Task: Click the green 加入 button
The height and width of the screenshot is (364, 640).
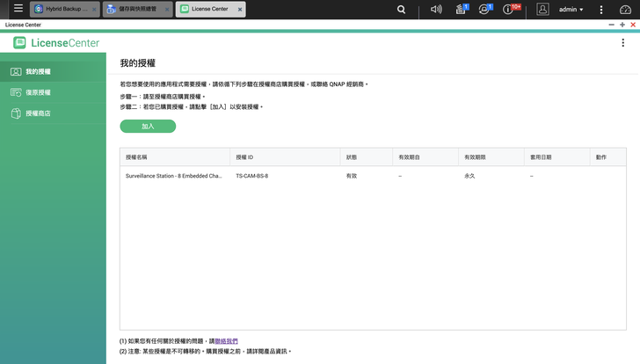Action: [x=148, y=127]
